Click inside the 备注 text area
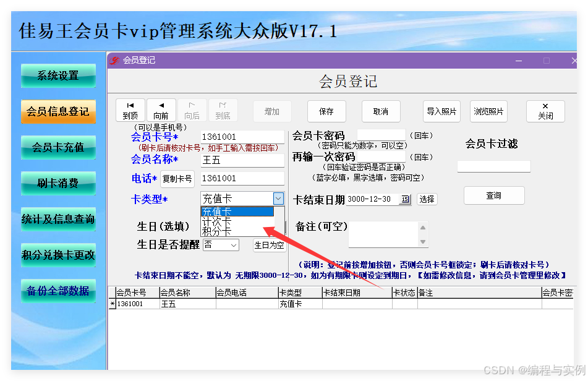 click(x=383, y=234)
